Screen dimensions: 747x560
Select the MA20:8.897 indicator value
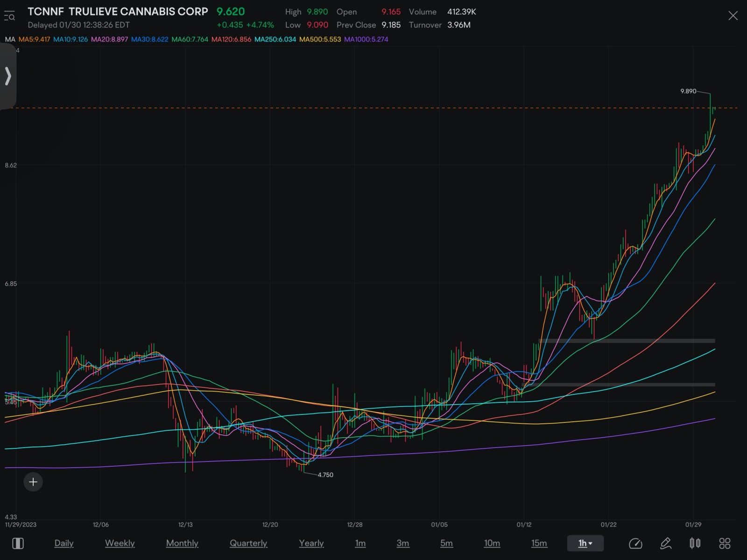109,39
